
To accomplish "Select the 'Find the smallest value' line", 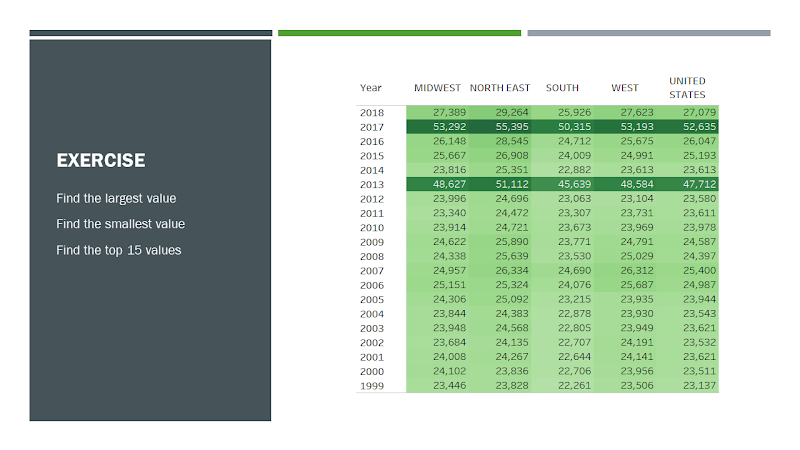I will click(x=120, y=224).
